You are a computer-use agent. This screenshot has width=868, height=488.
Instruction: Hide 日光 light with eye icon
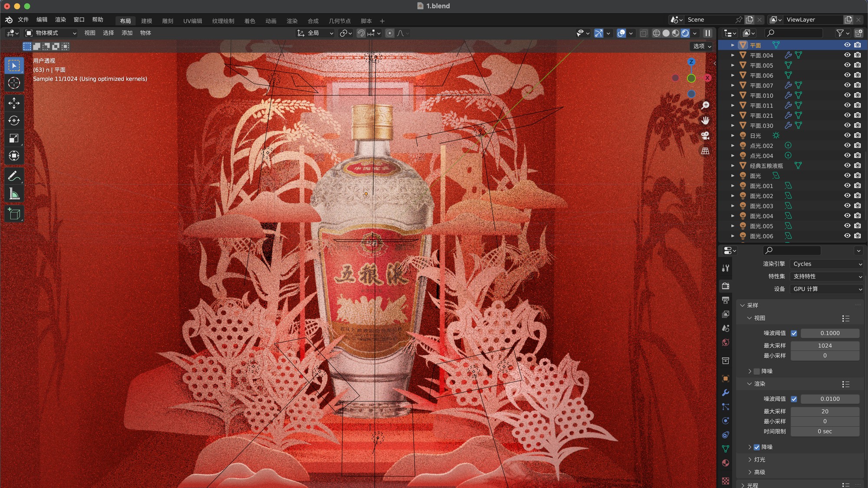(847, 135)
